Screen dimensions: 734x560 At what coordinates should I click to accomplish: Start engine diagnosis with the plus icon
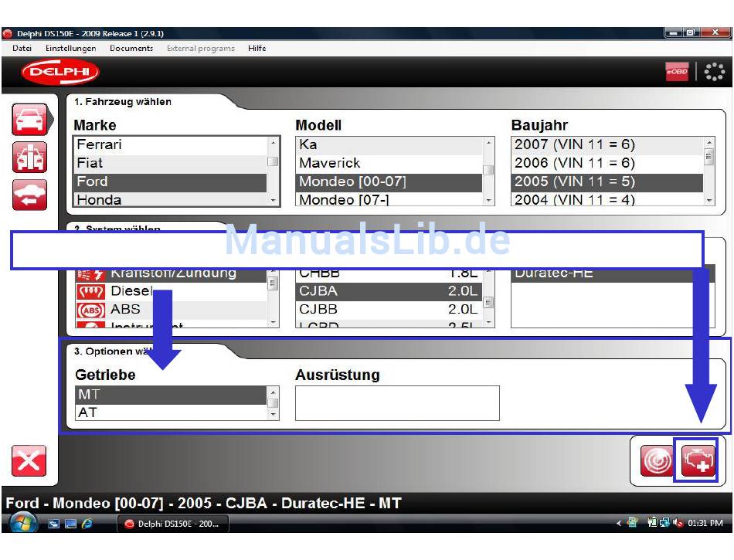point(698,461)
